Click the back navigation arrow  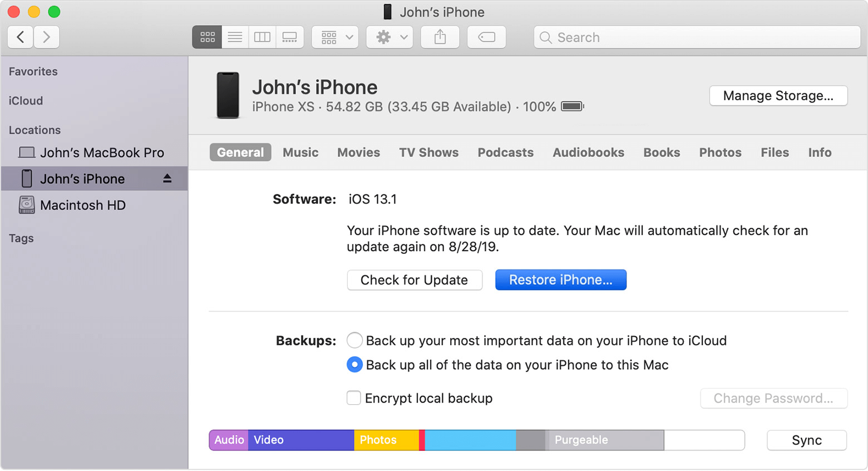(x=20, y=37)
